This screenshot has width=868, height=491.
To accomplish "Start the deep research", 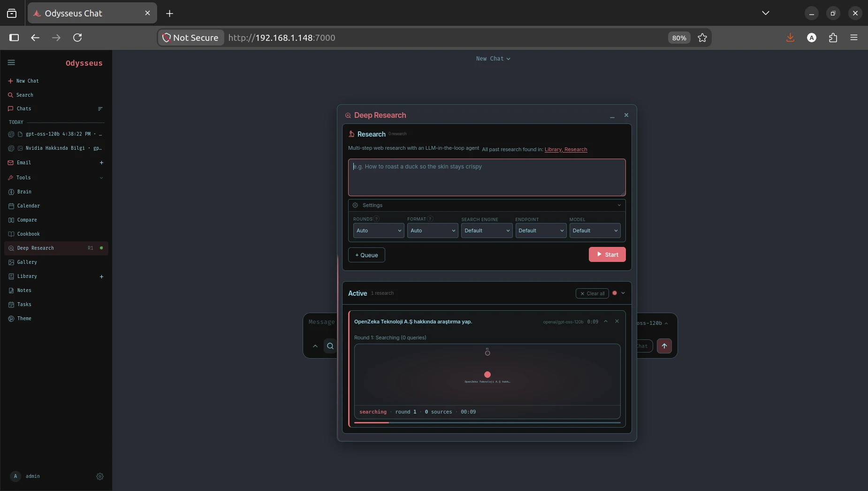I will [x=607, y=254].
